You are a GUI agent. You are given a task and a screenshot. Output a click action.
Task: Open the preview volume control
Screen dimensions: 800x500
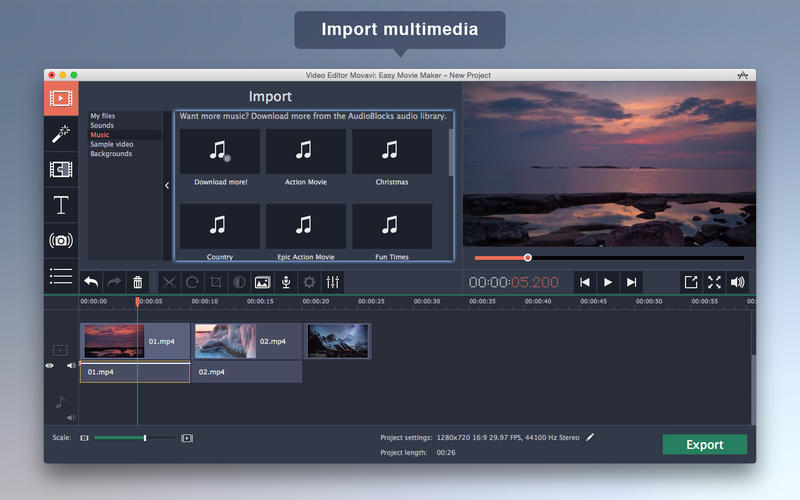coord(738,283)
